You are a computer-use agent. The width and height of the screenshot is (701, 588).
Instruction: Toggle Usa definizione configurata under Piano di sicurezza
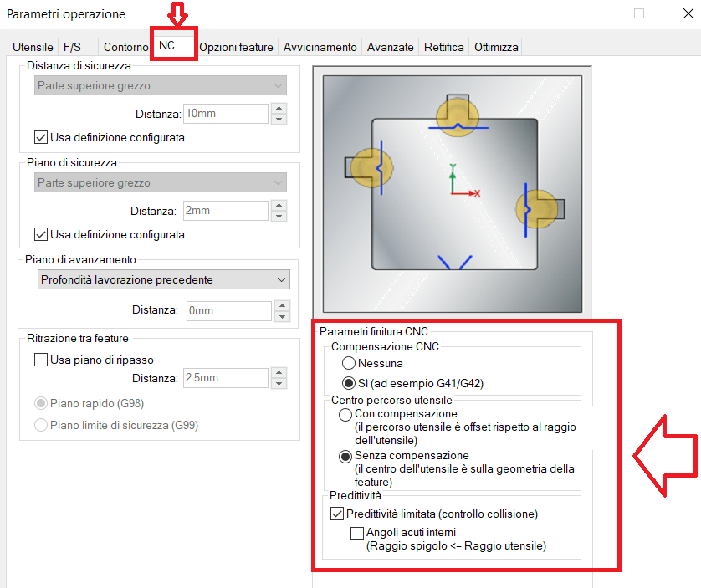pos(41,234)
